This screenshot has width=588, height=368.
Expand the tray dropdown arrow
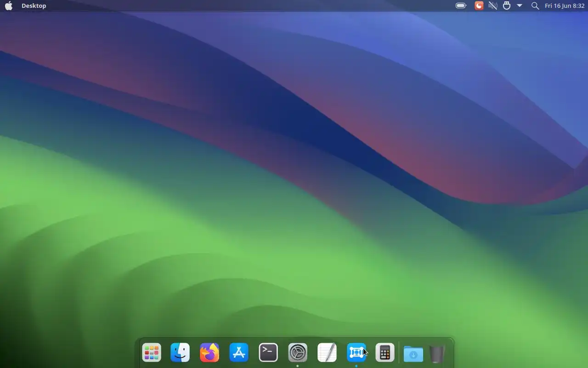tap(520, 6)
